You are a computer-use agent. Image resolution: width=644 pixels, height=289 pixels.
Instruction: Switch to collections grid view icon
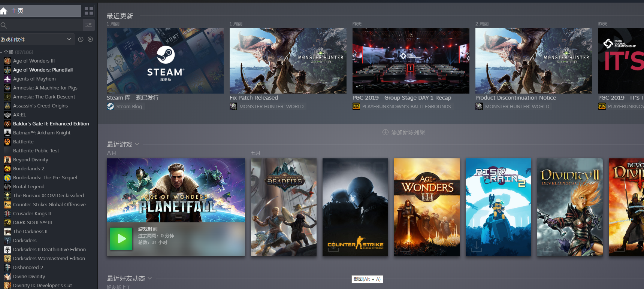[89, 11]
